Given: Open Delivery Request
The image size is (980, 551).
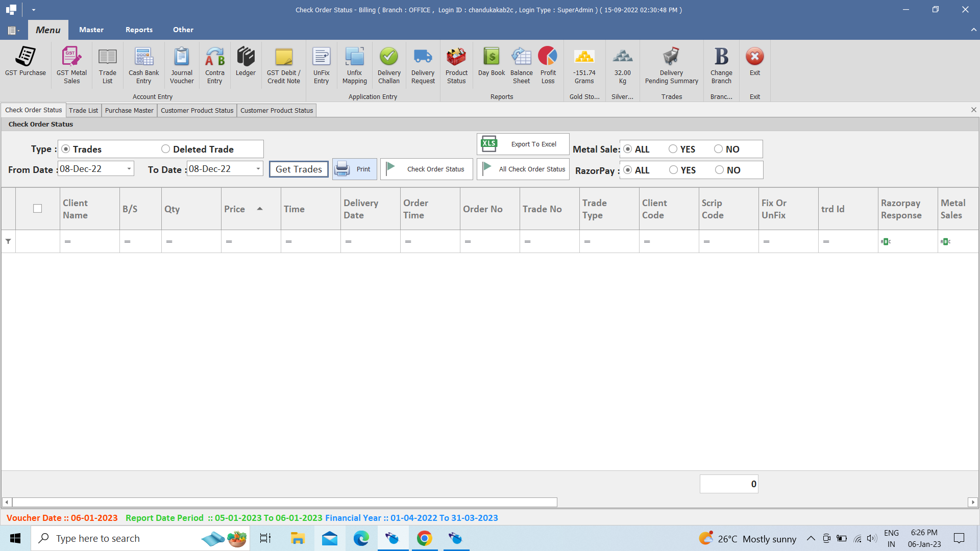Looking at the screenshot, I should pyautogui.click(x=423, y=65).
